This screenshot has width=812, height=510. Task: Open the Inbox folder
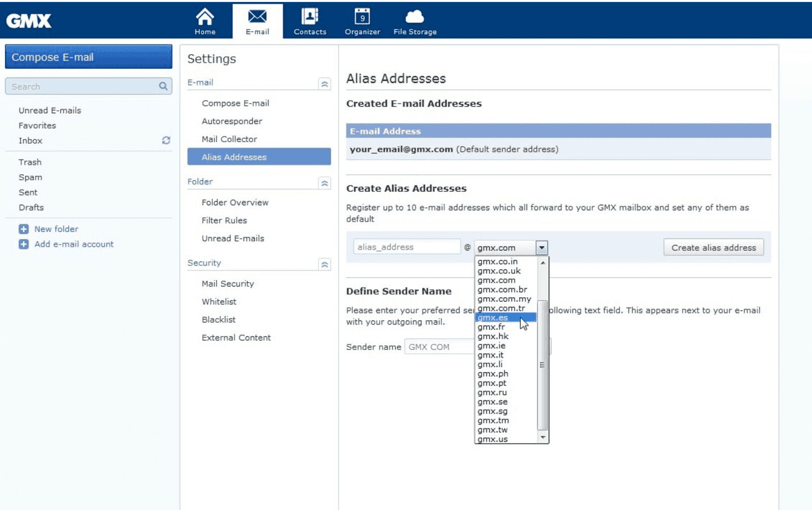[30, 141]
